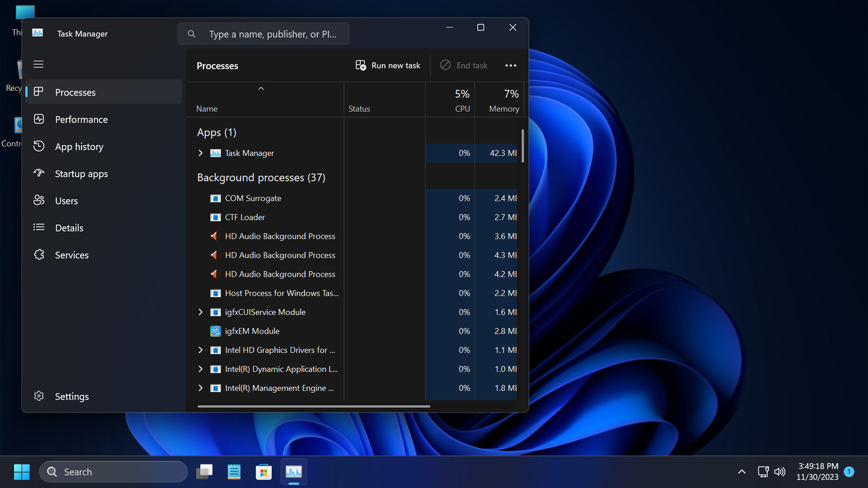Screen dimensions: 868x488
Task: Click the igfxEM Module icon
Action: point(216,331)
